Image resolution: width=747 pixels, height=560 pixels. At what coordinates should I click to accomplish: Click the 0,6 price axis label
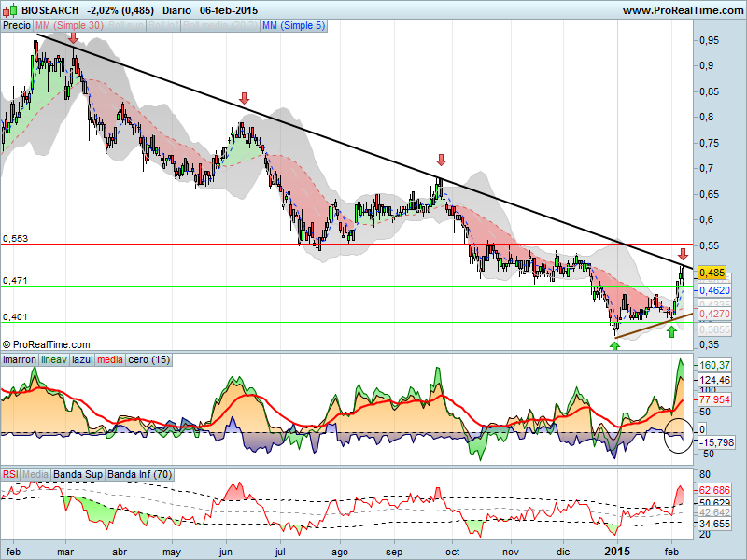(706, 219)
